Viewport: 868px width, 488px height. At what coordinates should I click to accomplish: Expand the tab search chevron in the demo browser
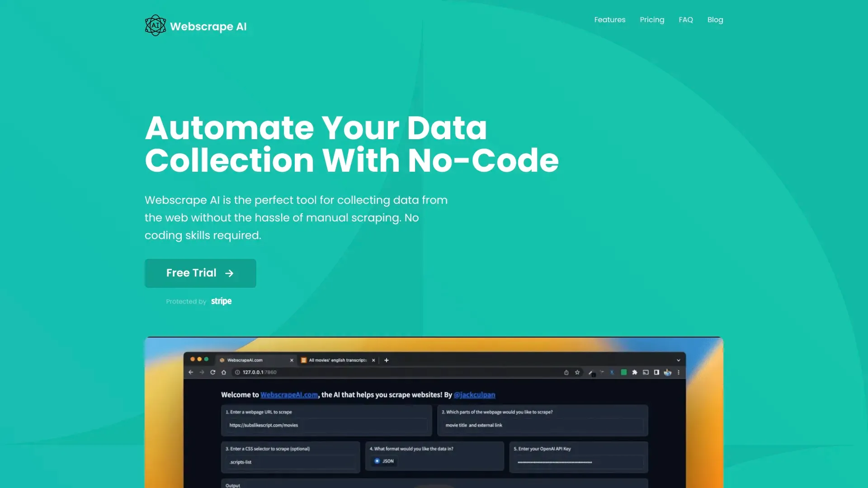click(x=679, y=360)
